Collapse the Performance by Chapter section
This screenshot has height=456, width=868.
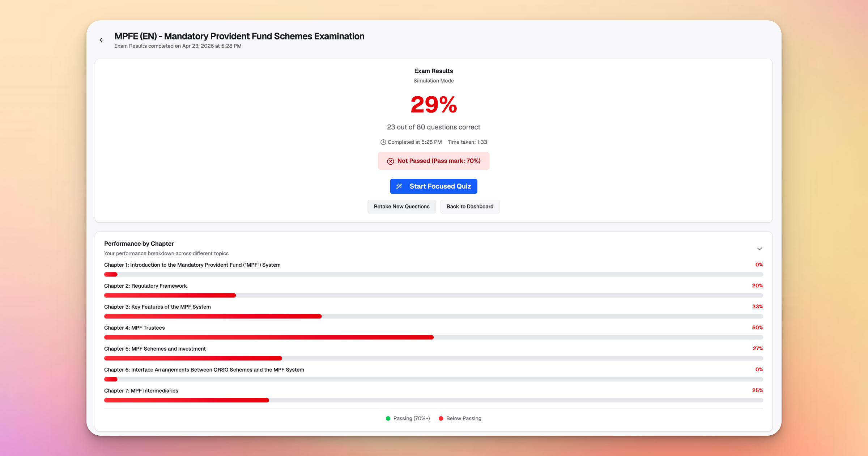coord(759,249)
